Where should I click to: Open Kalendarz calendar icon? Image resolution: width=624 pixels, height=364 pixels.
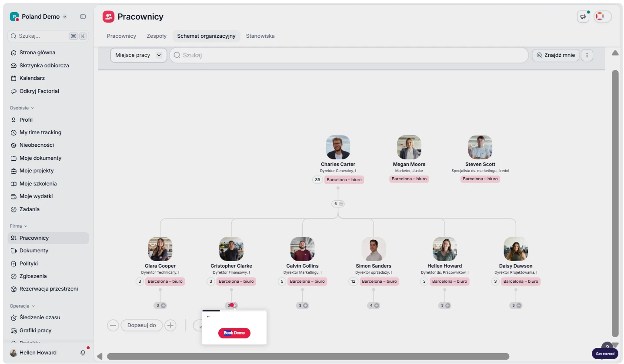coord(13,78)
